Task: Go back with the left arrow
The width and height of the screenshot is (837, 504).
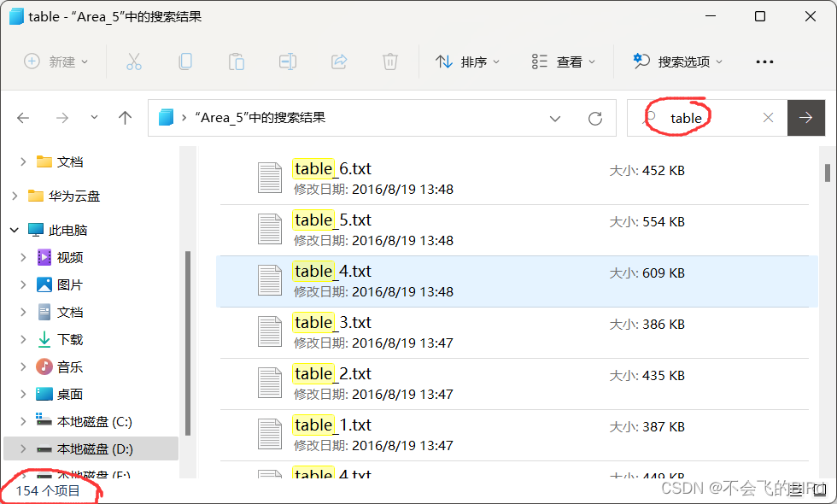Action: (23, 118)
